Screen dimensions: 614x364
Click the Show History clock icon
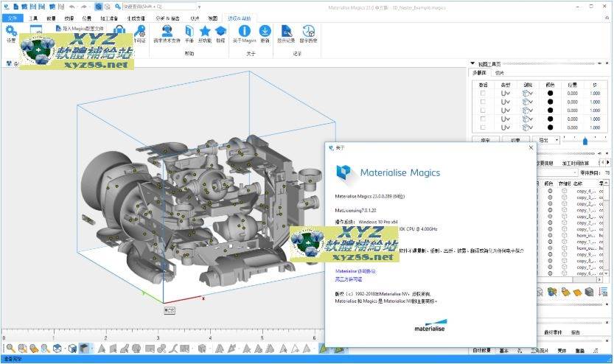(x=308, y=31)
